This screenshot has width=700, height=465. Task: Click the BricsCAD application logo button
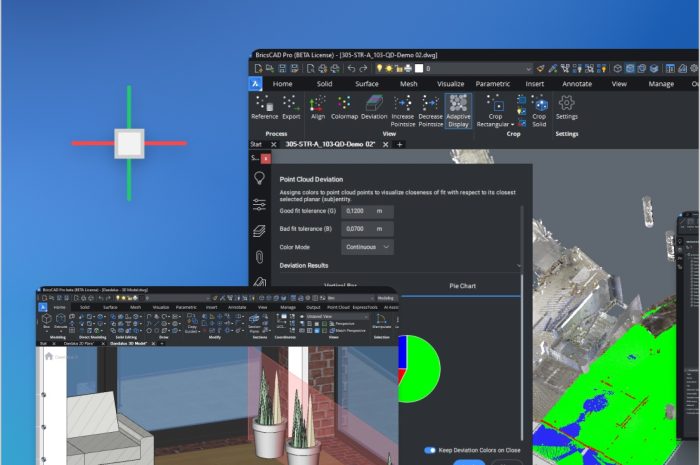coord(255,83)
